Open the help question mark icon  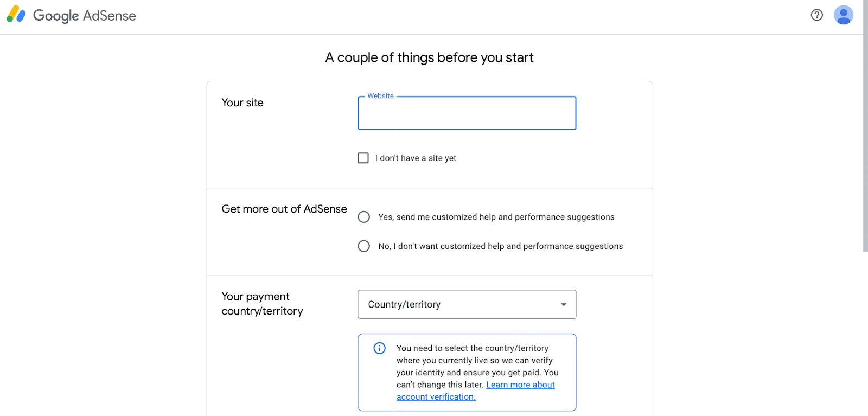[x=816, y=15]
